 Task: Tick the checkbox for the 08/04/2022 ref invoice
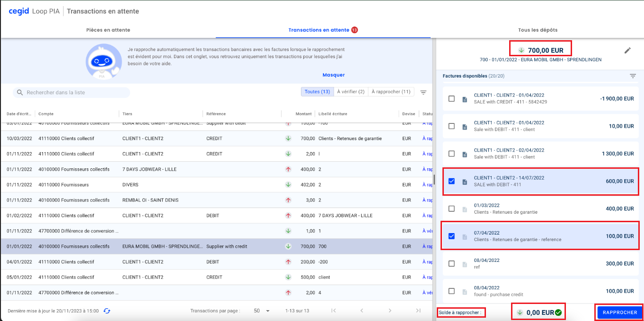coord(451,264)
